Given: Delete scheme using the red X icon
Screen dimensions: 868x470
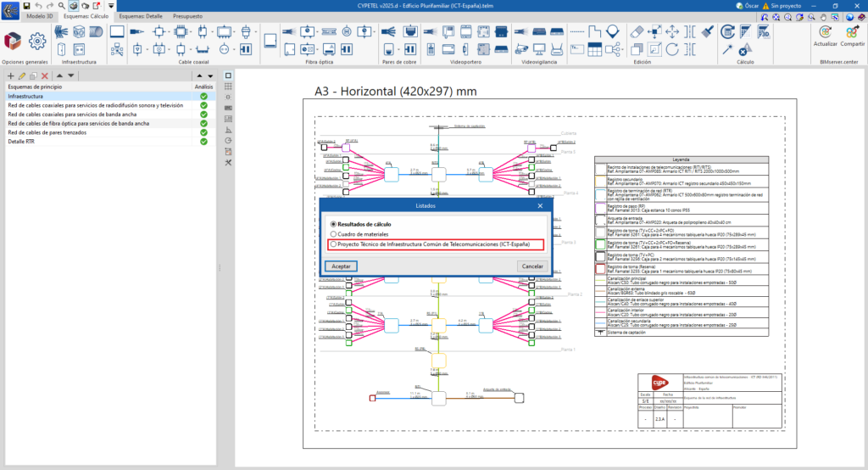Looking at the screenshot, I should [45, 76].
